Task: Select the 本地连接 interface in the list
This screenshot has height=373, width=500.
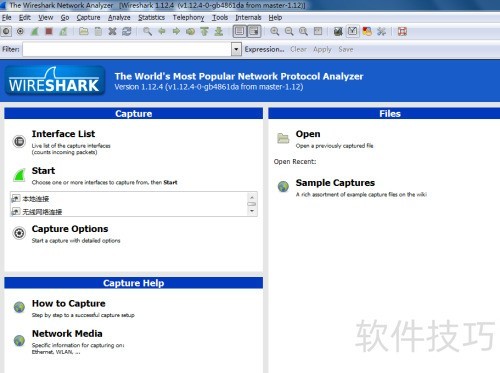Action: (36, 199)
